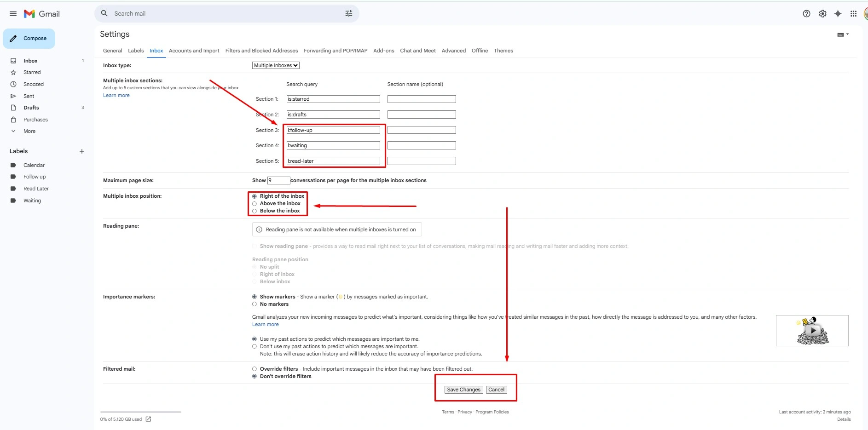Switch to the Labels tab
The image size is (868, 430).
coord(136,51)
